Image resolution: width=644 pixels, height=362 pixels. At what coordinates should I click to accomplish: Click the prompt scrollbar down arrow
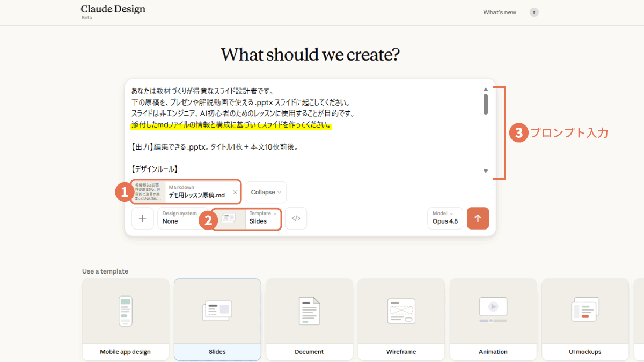(x=486, y=171)
